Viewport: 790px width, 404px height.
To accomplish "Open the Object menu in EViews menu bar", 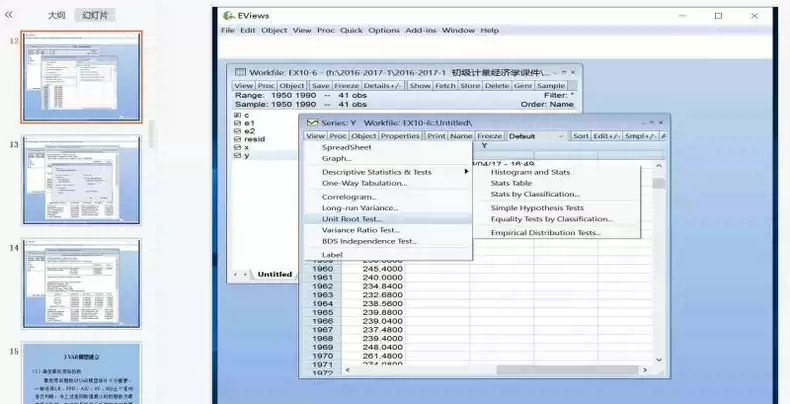I will [274, 30].
